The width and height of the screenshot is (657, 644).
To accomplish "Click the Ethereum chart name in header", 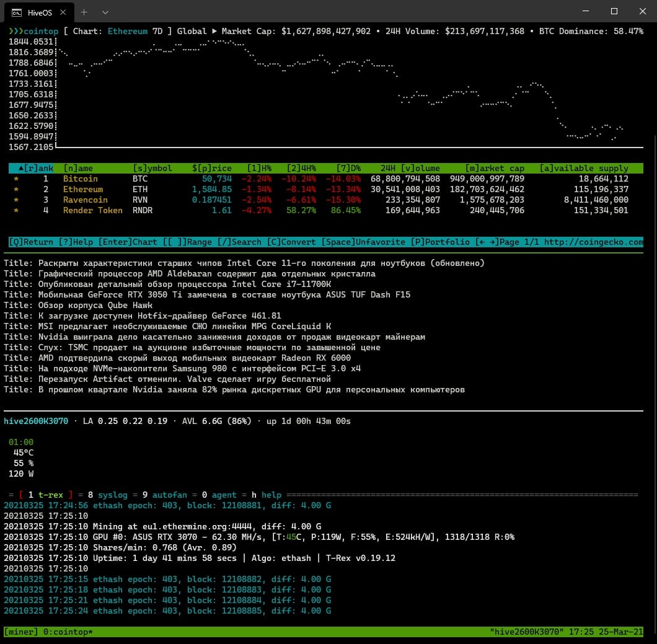I will click(128, 32).
